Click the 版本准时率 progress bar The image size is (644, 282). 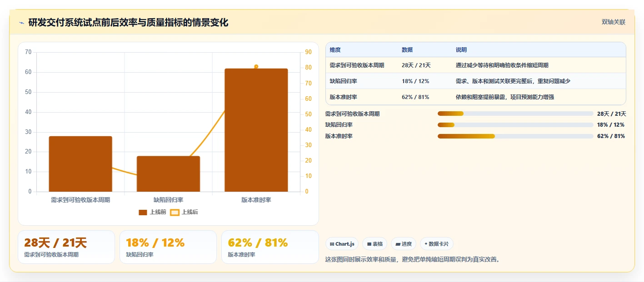tap(515, 136)
